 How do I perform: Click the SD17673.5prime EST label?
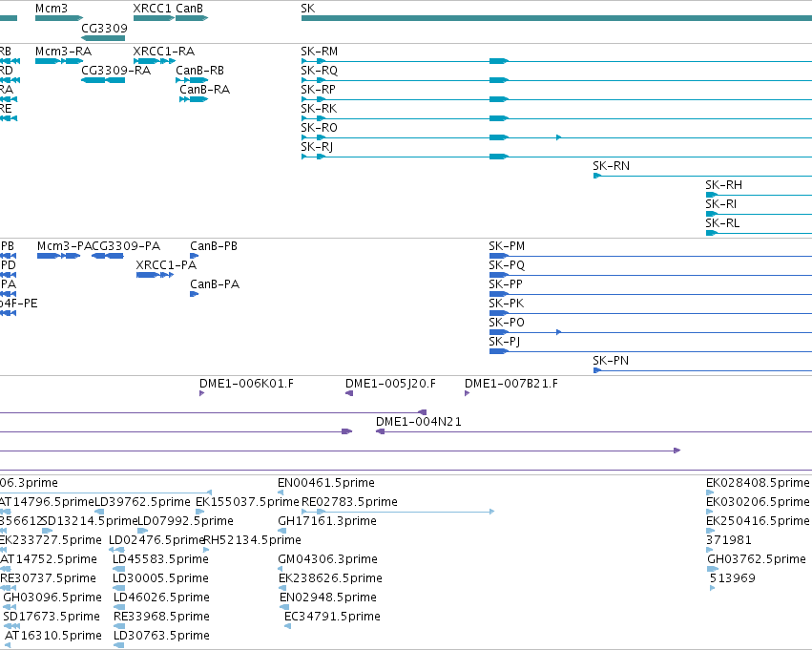click(x=52, y=618)
